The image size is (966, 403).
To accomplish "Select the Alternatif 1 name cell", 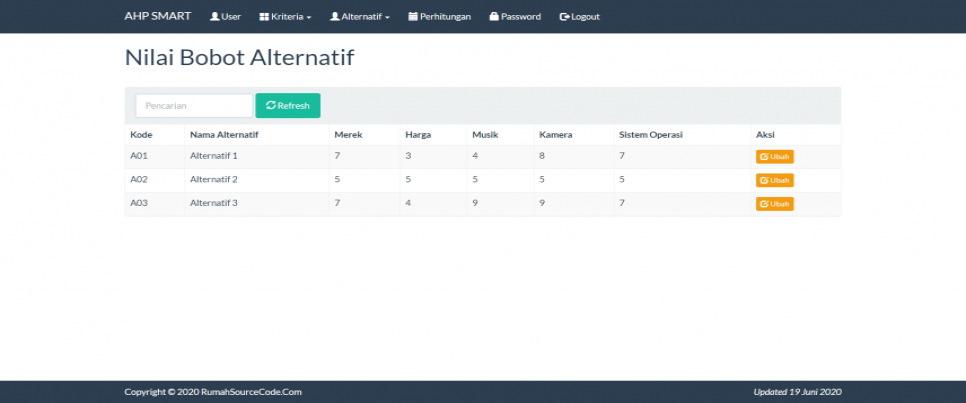I will 257,157.
